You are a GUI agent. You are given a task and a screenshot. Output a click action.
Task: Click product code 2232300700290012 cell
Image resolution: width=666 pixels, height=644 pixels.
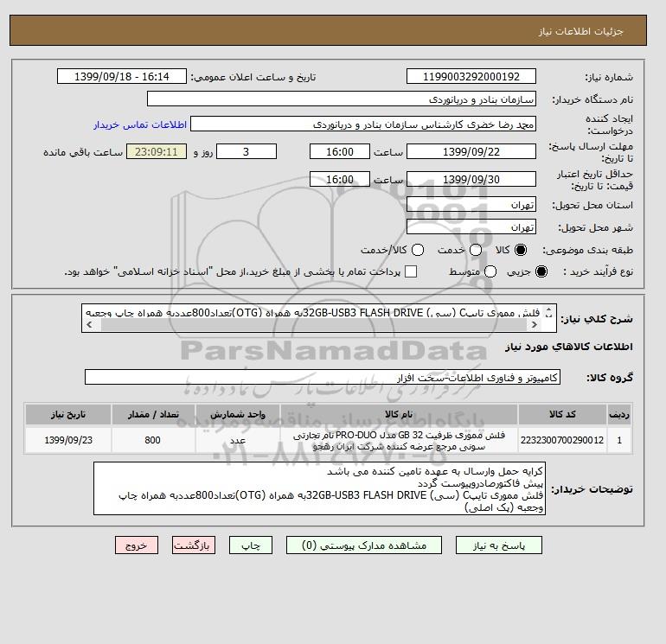click(562, 440)
